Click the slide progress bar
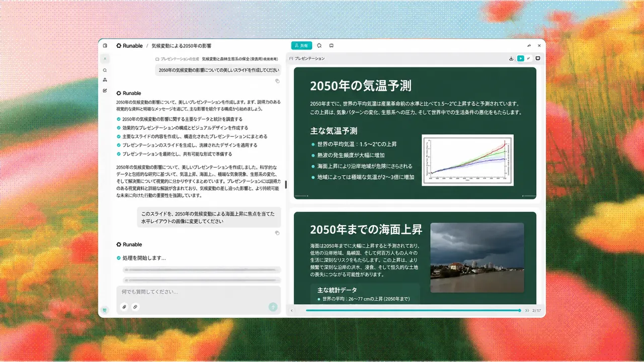The width and height of the screenshot is (644, 362). (x=413, y=311)
